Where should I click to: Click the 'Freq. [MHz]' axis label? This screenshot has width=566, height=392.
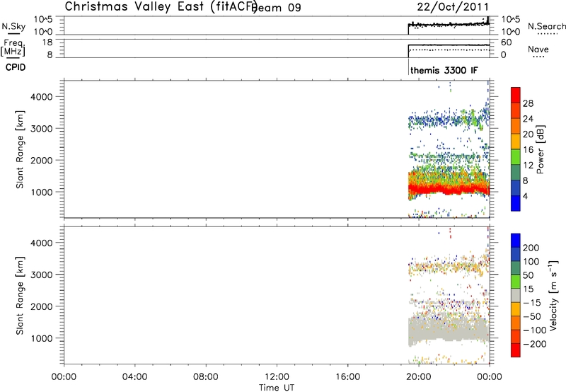pos(13,47)
